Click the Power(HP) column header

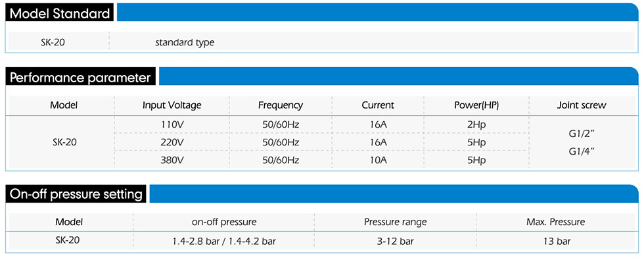[476, 105]
